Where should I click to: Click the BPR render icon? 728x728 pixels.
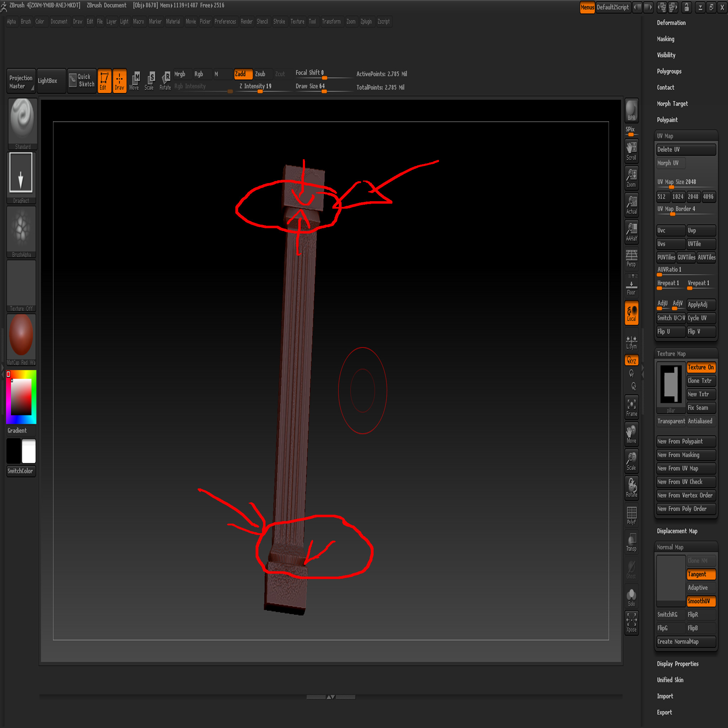pyautogui.click(x=631, y=111)
